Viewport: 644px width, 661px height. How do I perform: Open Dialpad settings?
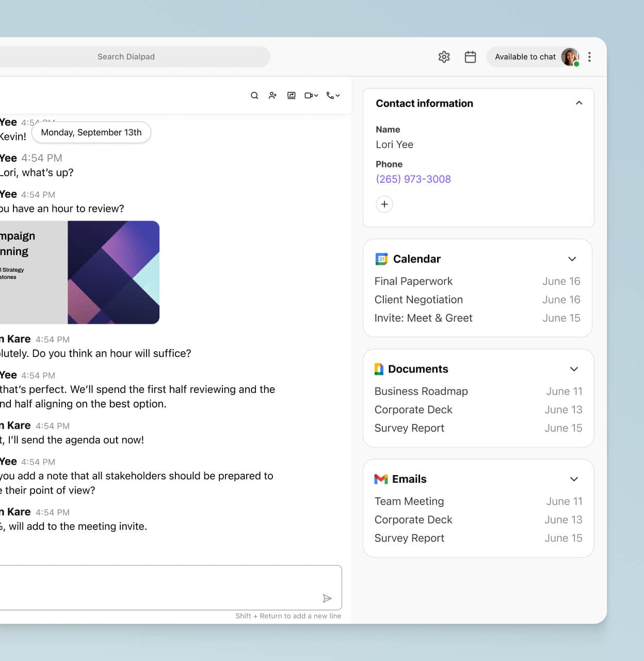point(444,57)
